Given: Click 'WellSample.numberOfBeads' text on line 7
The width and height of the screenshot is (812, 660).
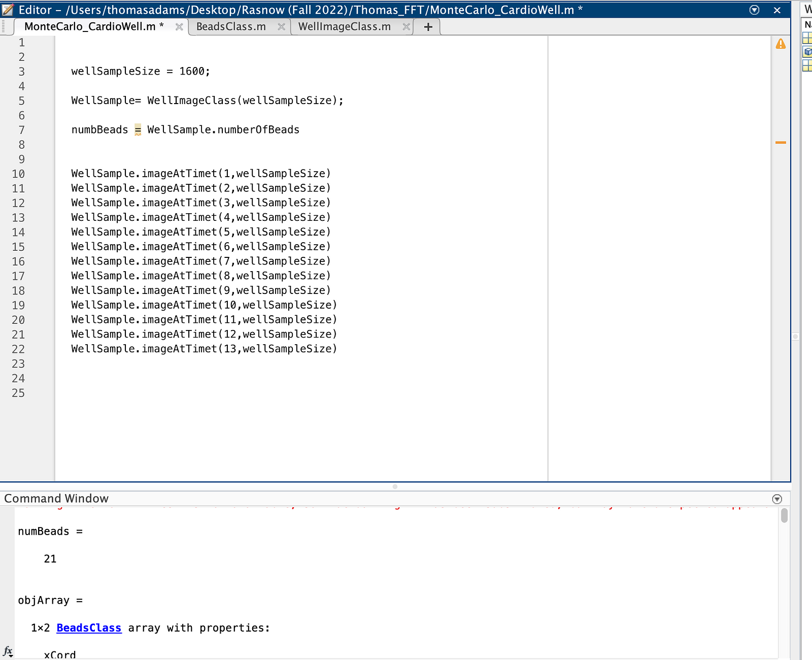Looking at the screenshot, I should coord(223,130).
